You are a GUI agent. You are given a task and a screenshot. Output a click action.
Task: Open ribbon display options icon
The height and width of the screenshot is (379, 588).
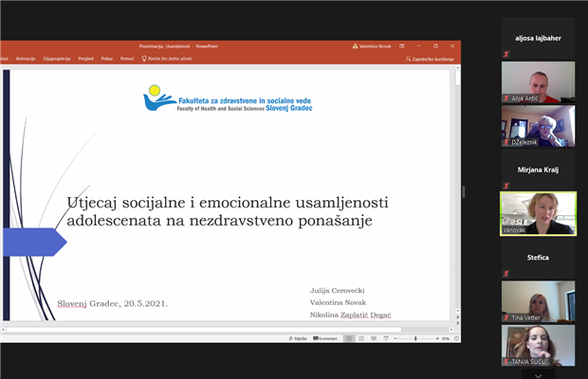tap(402, 46)
